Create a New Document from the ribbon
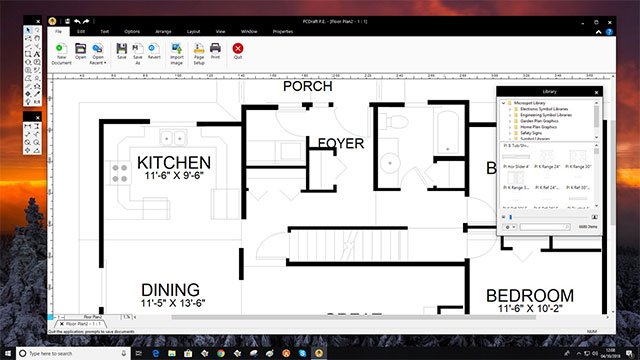The width and height of the screenshot is (640, 360). pos(61,53)
